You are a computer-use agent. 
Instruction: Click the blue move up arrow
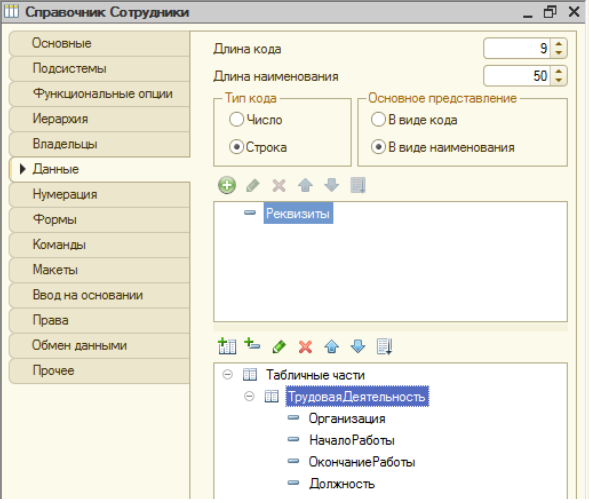coord(332,346)
